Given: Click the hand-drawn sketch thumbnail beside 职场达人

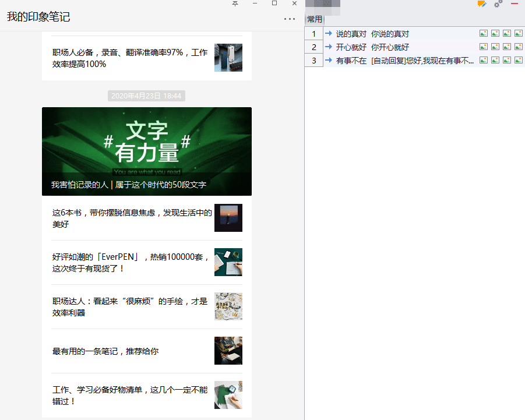Looking at the screenshot, I should pyautogui.click(x=228, y=306).
